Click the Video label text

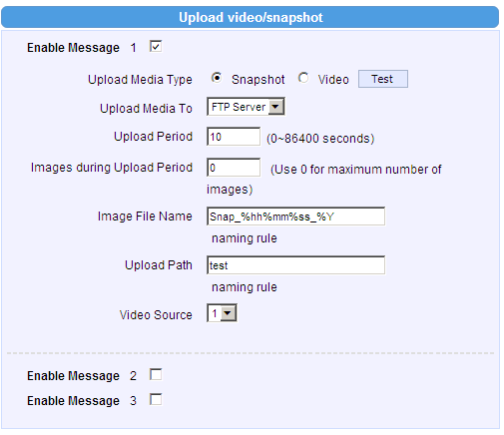click(x=333, y=80)
